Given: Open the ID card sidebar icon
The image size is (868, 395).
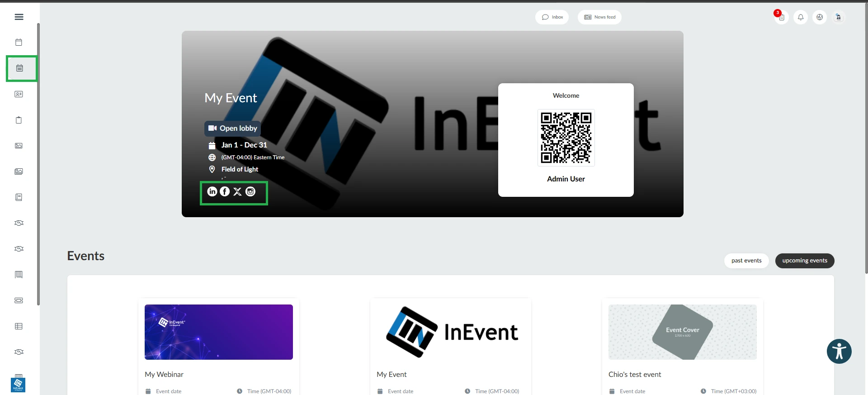Looking at the screenshot, I should pyautogui.click(x=19, y=94).
